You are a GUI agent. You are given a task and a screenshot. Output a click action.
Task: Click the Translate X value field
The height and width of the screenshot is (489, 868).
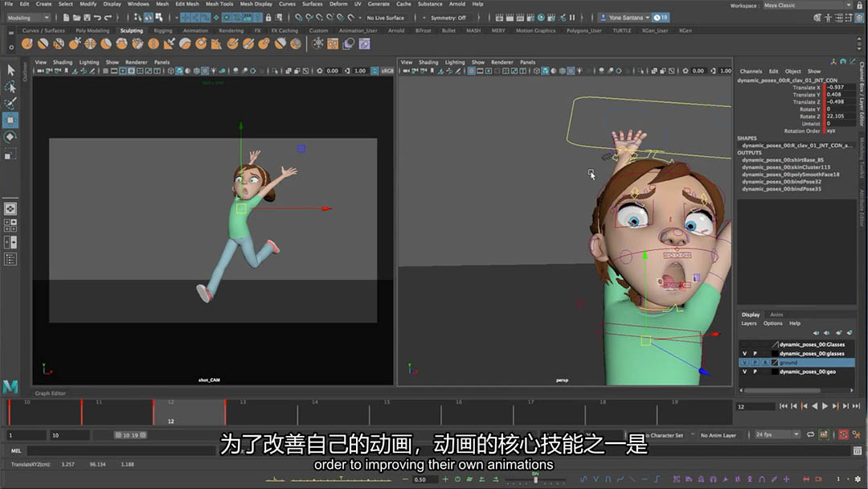tap(841, 88)
